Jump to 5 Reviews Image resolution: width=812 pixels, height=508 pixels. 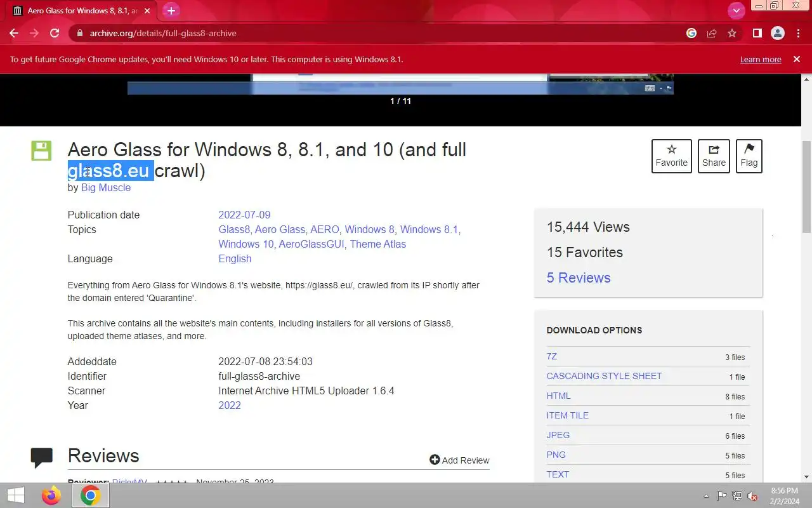point(579,277)
